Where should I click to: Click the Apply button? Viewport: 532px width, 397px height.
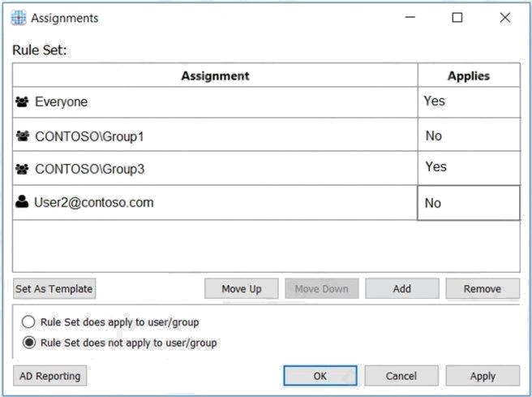pos(483,376)
